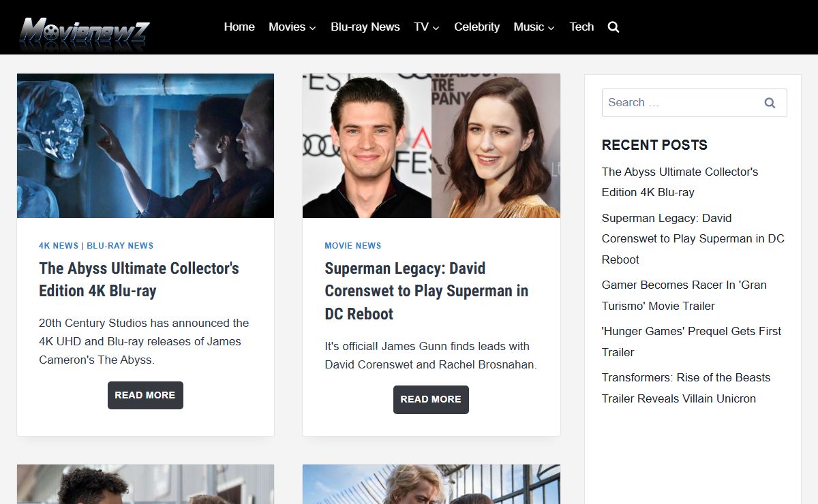Click the MovienewZ site logo

[x=85, y=33]
